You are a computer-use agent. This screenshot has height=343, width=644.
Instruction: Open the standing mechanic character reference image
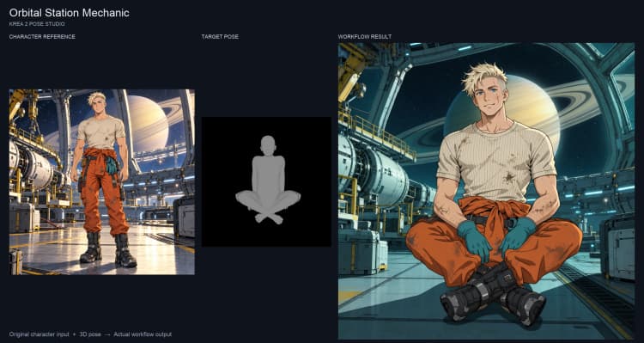(102, 181)
